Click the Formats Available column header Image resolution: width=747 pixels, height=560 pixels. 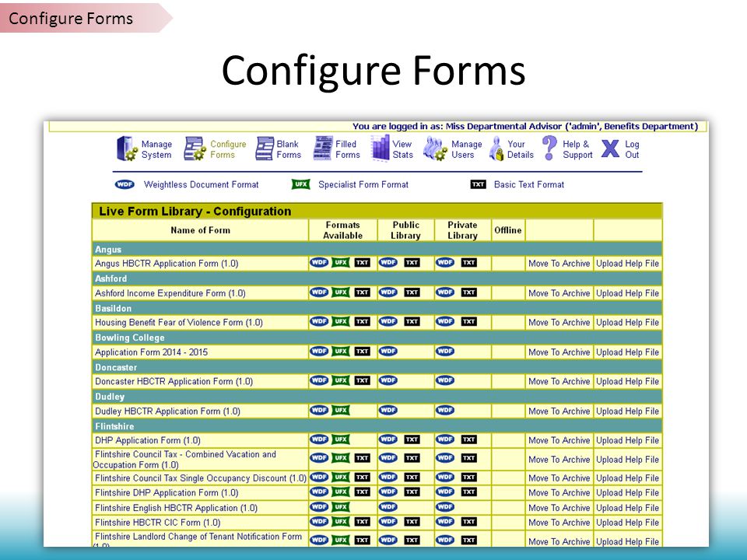(x=342, y=230)
